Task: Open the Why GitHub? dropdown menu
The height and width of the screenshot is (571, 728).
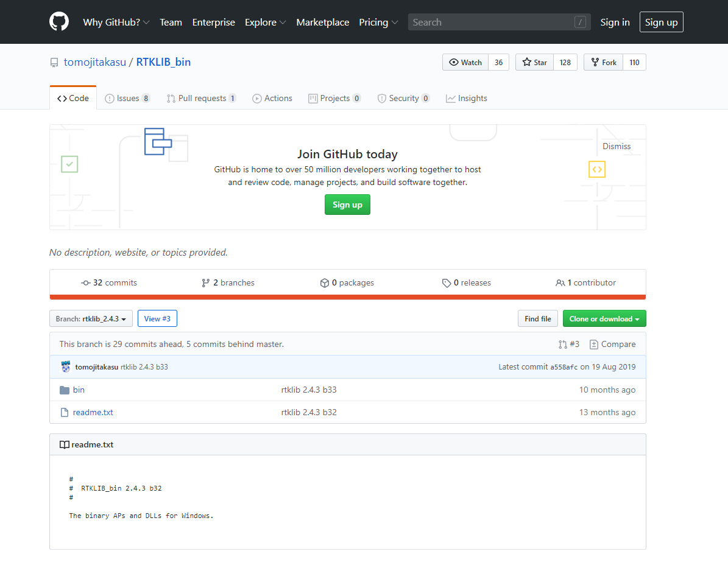Action: click(x=116, y=23)
